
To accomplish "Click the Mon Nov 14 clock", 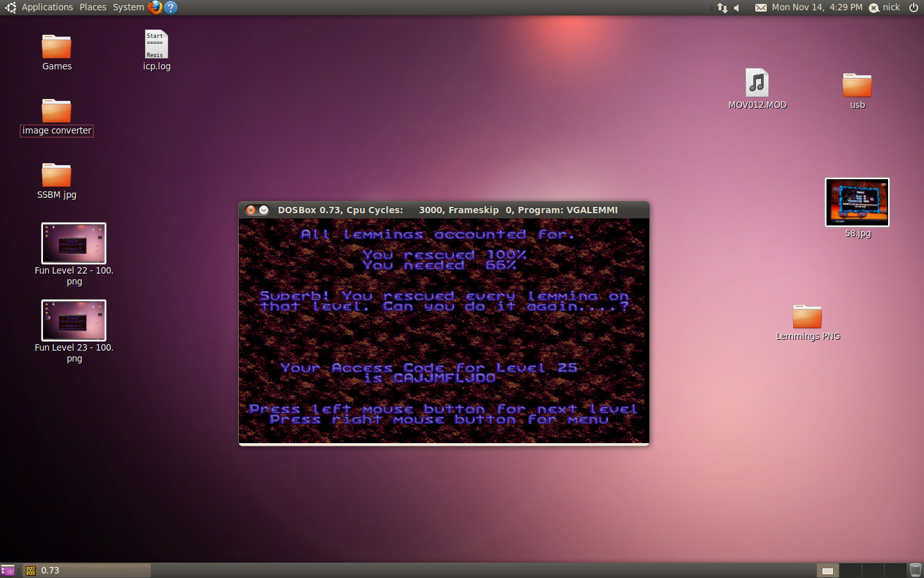I will tap(817, 7).
